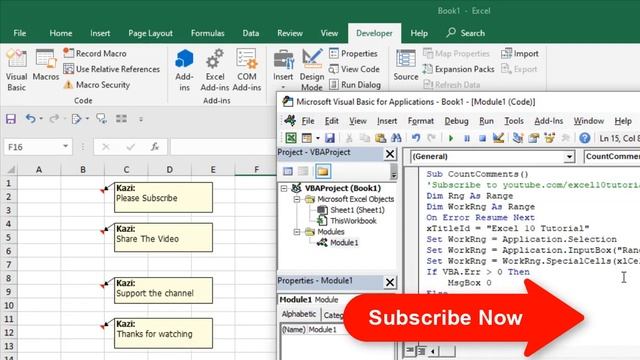Open the Undo history dropdown arrow
Image resolution: width=640 pixels, height=360 pixels.
tap(41, 119)
